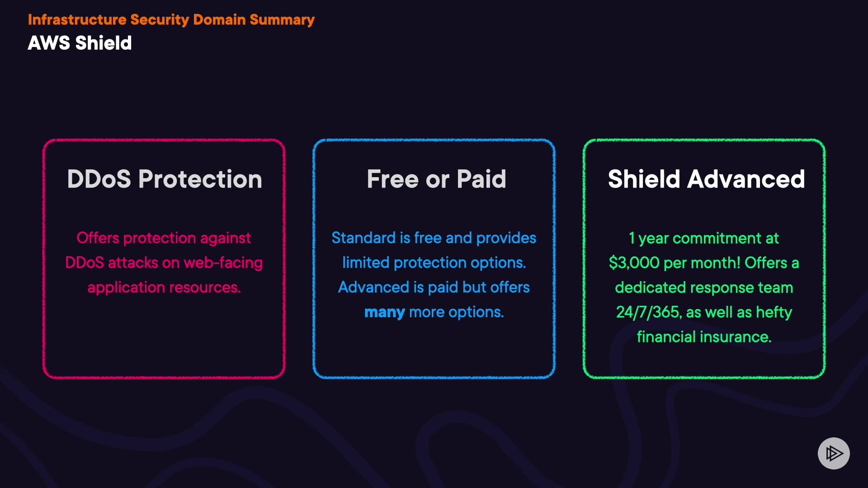Click "DDoS attacks on web-facing" line
This screenshot has width=868, height=488.
pos(164,263)
